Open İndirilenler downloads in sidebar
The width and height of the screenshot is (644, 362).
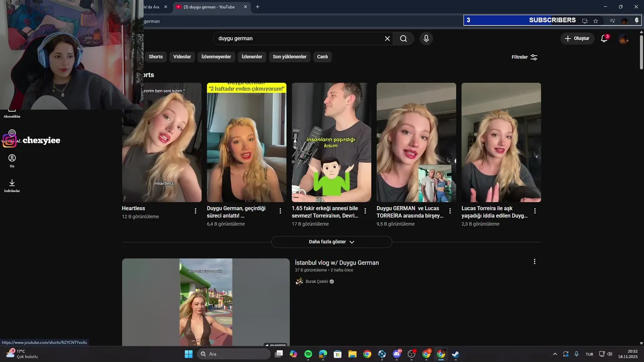[12, 186]
